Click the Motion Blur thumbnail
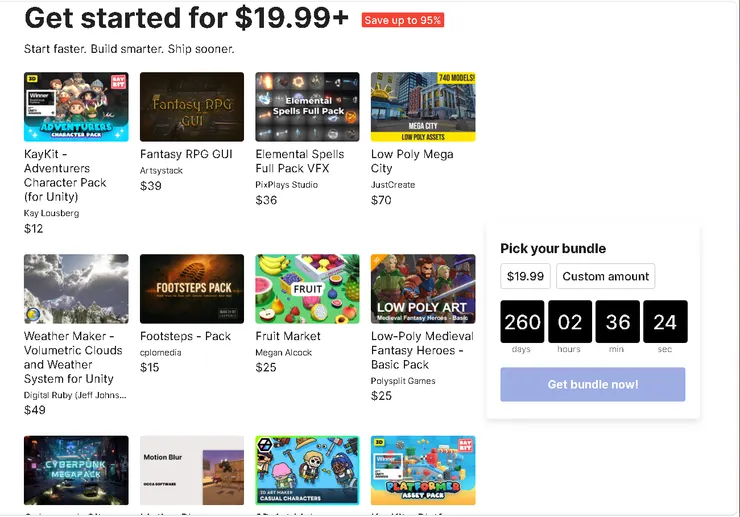740x517 pixels. click(192, 470)
